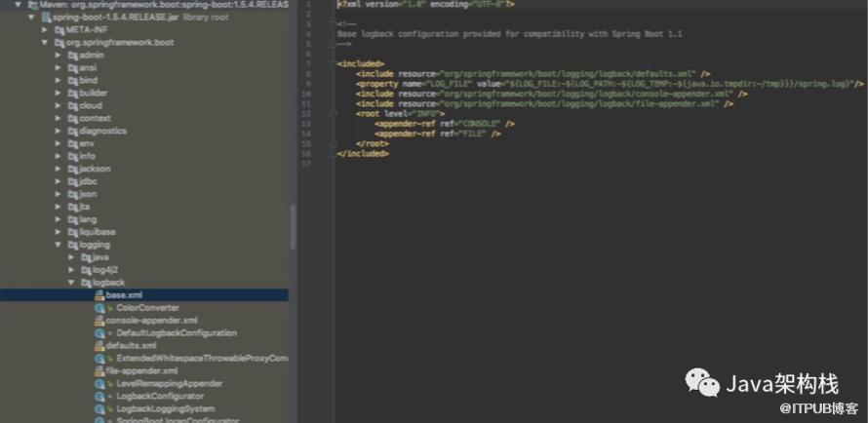Click the logback package folder icon
Viewport: 868px width, 423px height.
click(x=86, y=283)
